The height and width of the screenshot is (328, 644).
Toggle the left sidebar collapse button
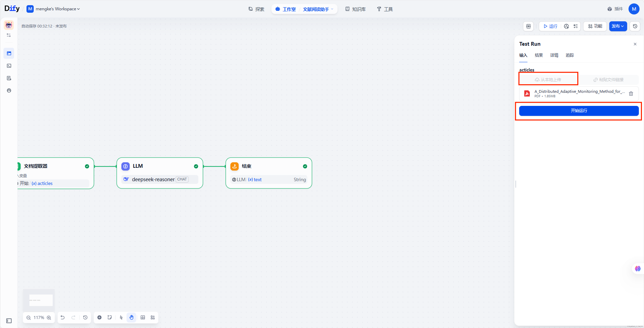pyautogui.click(x=9, y=321)
